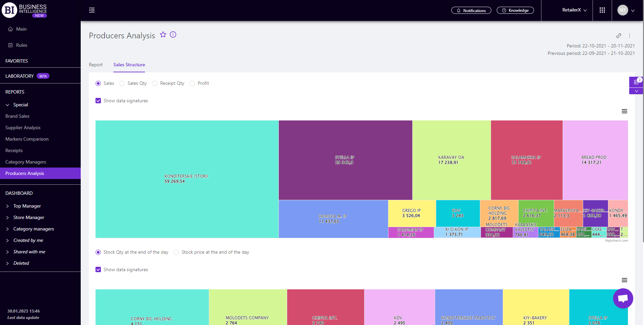Add Producers Analysis to favorites with star

click(x=163, y=35)
